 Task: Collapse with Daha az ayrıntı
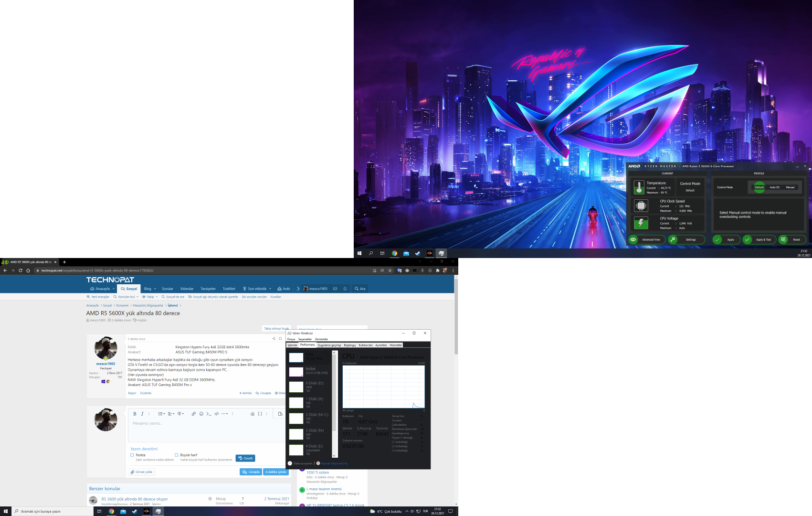(x=300, y=463)
